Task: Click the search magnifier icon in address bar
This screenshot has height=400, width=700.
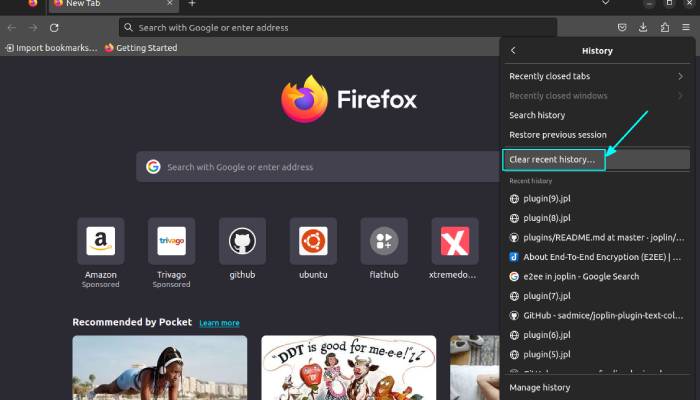Action: [129, 28]
